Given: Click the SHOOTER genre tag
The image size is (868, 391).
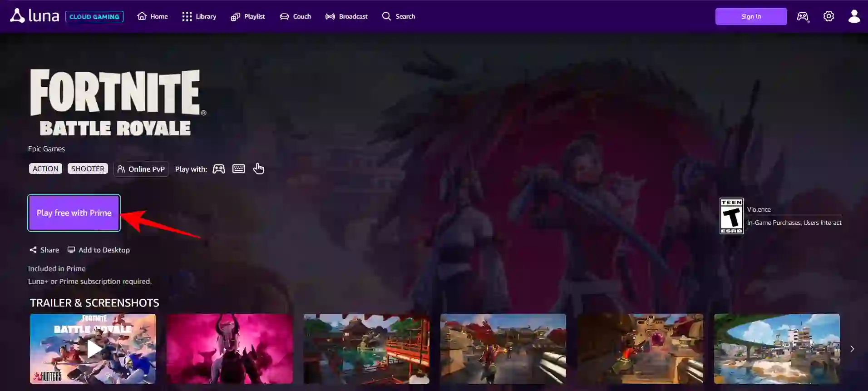Looking at the screenshot, I should (x=88, y=168).
